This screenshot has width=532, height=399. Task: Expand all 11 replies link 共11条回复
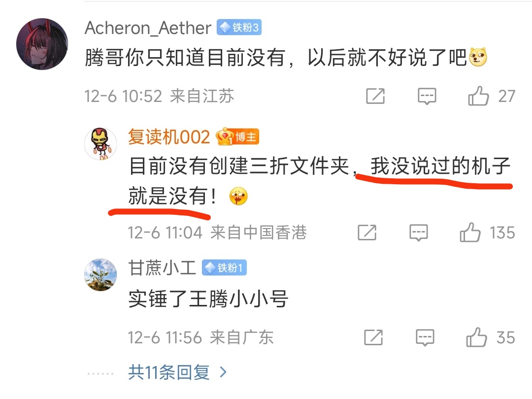pyautogui.click(x=168, y=372)
